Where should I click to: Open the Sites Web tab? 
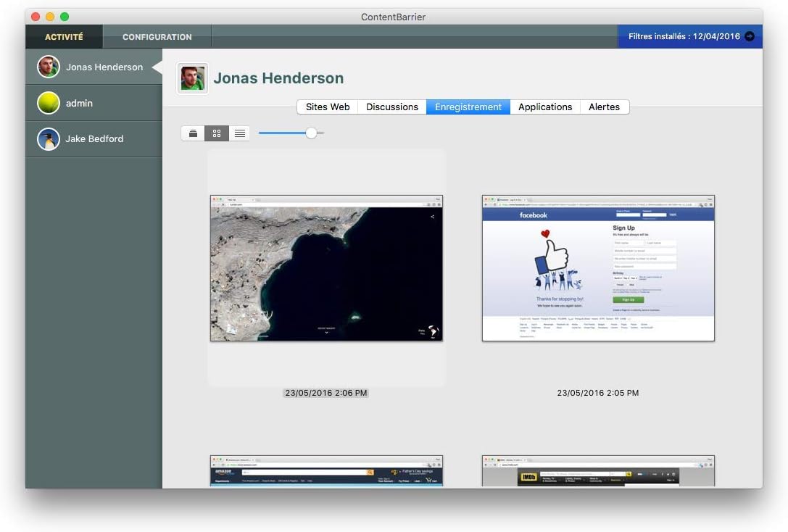click(x=327, y=107)
